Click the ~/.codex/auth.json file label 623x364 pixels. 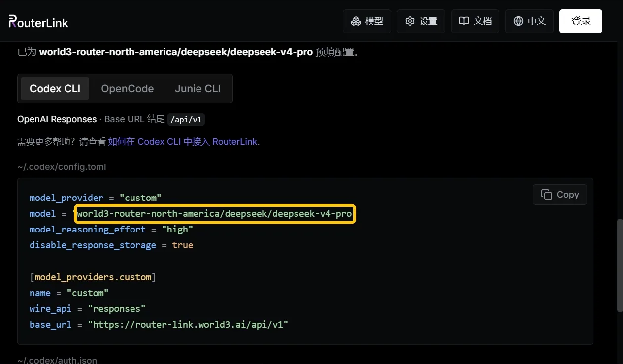coord(57,360)
